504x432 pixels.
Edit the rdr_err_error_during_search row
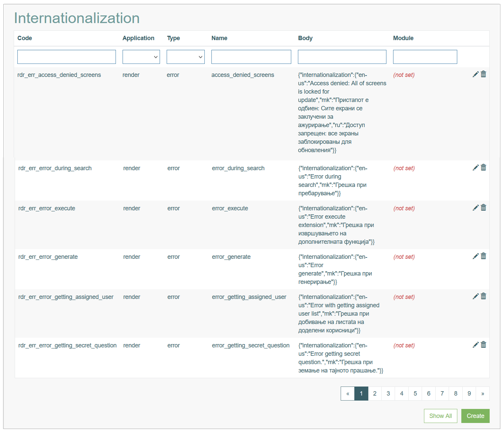tap(476, 168)
